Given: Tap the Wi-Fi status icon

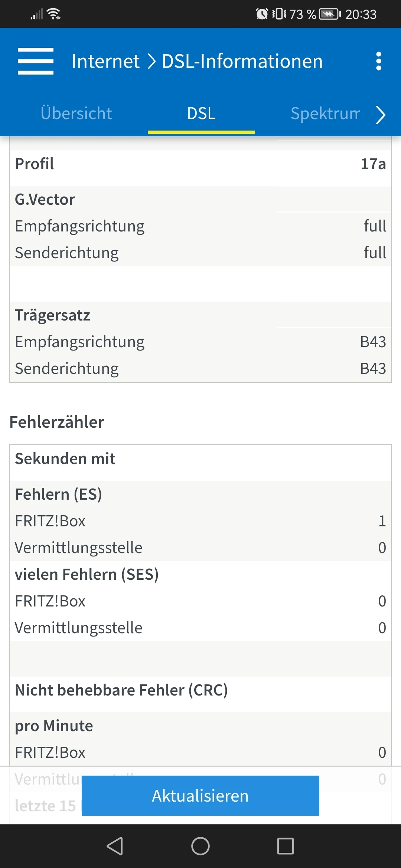Looking at the screenshot, I should (x=55, y=14).
